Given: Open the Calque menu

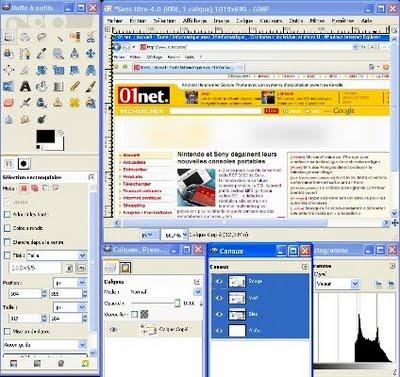Looking at the screenshot, I should 245,21.
